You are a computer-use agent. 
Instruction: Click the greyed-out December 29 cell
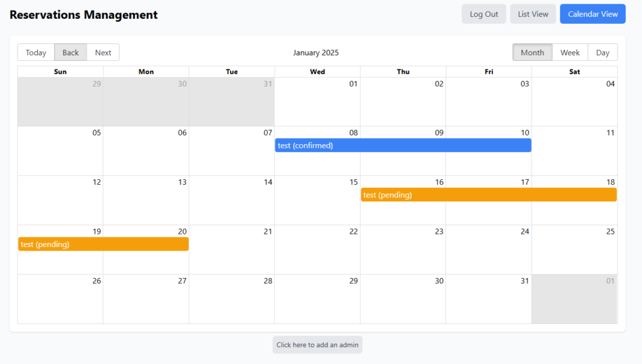[x=60, y=103]
